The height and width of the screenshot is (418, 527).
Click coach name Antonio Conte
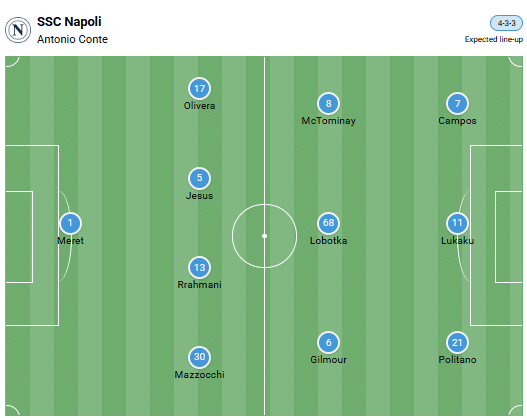tap(72, 39)
